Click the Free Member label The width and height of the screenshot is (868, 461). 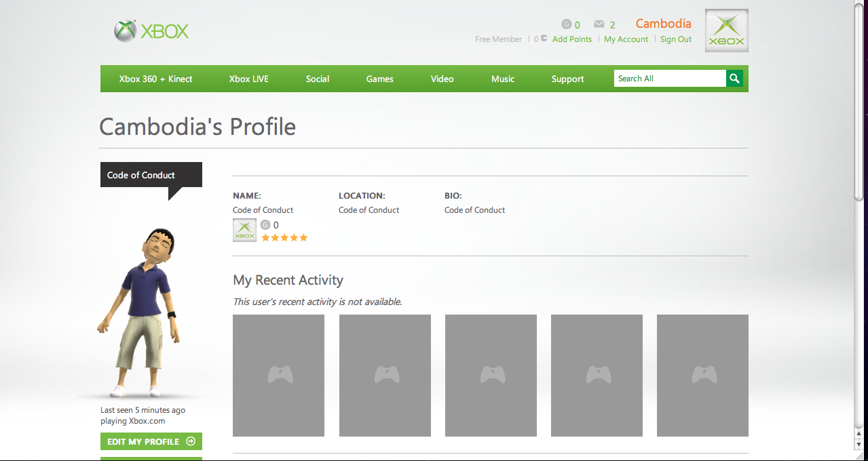(x=499, y=39)
